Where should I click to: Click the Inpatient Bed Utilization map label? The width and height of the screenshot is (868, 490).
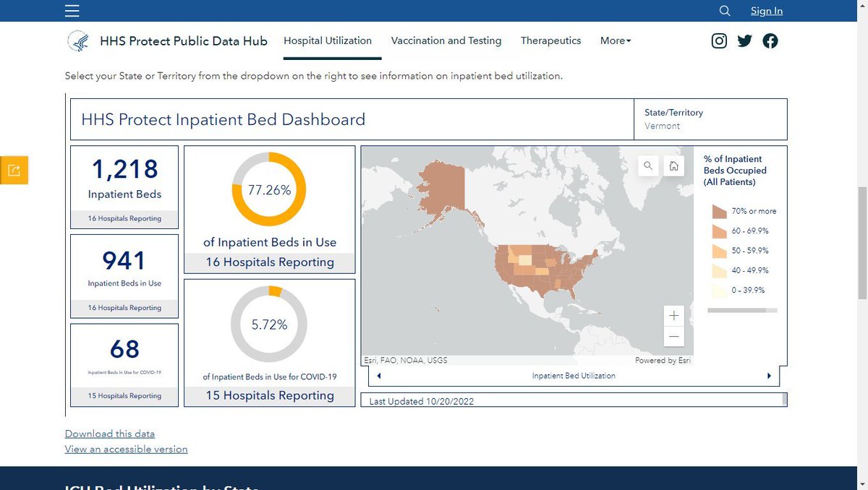click(574, 376)
